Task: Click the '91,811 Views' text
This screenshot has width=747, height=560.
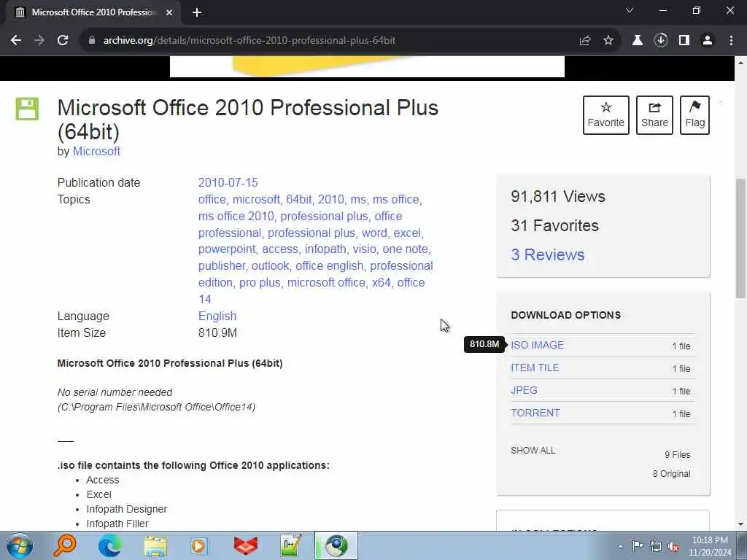Action: point(558,196)
